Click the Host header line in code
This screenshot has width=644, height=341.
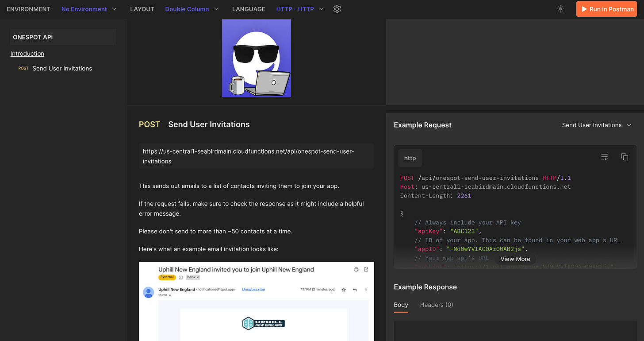(x=486, y=186)
